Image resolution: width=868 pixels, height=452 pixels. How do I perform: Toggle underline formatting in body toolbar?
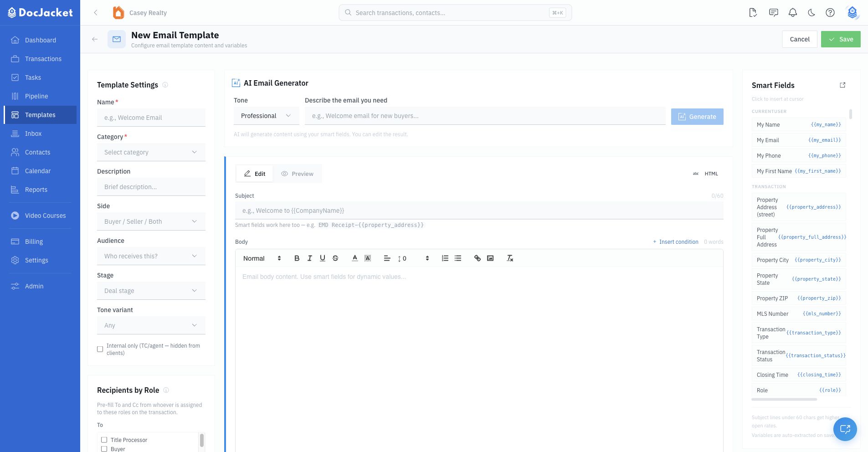[322, 258]
